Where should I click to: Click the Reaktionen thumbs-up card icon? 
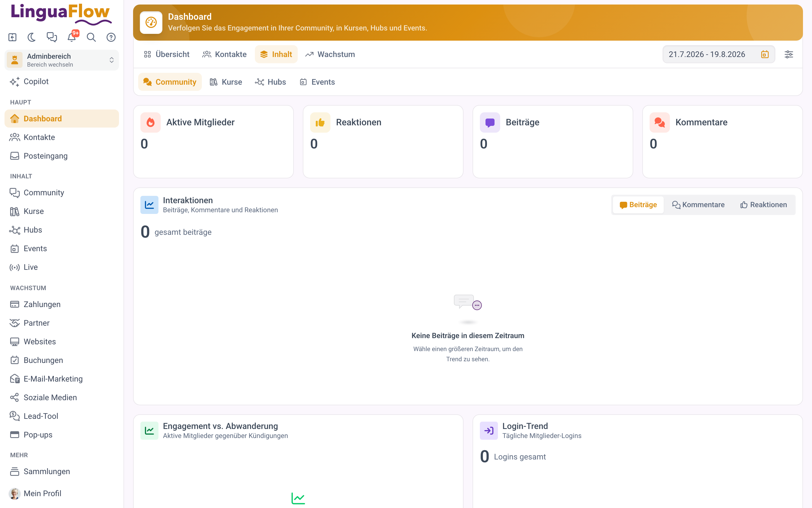click(x=321, y=123)
